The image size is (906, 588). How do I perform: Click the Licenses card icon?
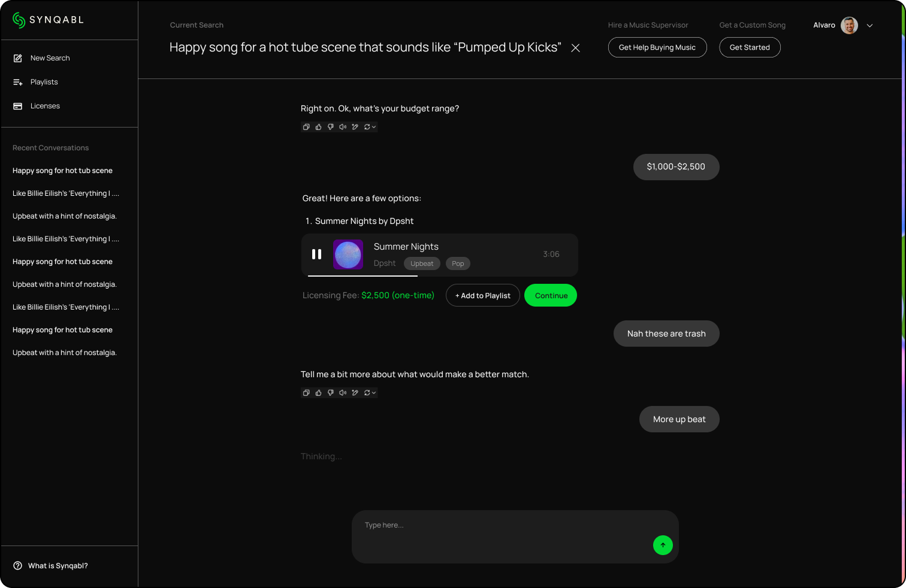tap(18, 106)
